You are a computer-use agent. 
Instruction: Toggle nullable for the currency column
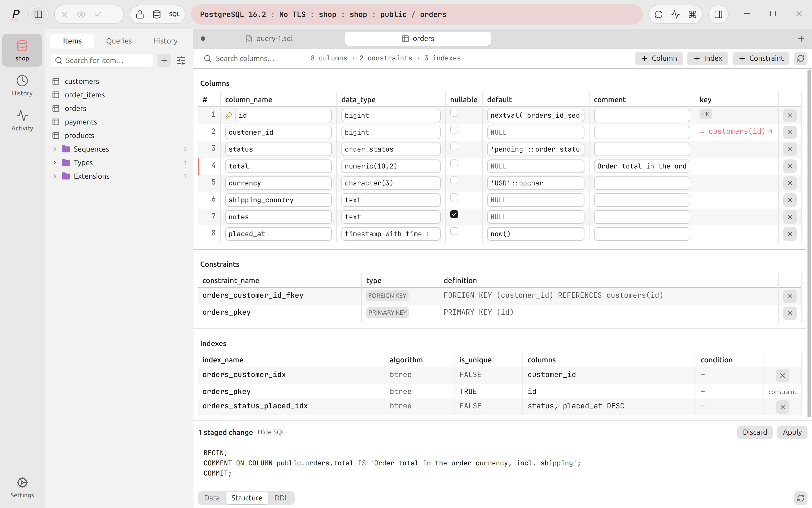454,180
